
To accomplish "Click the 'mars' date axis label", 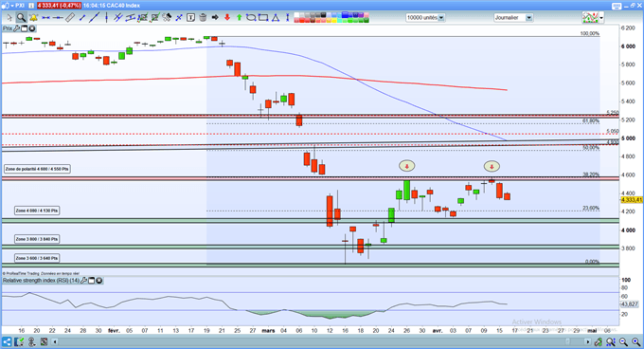I will (x=268, y=330).
